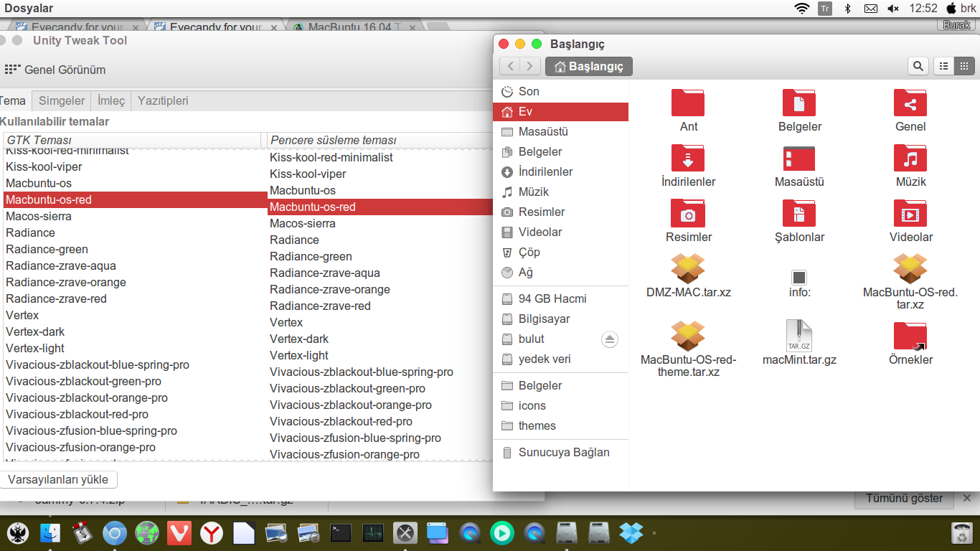Open Dropbox from the dock

[x=631, y=532]
